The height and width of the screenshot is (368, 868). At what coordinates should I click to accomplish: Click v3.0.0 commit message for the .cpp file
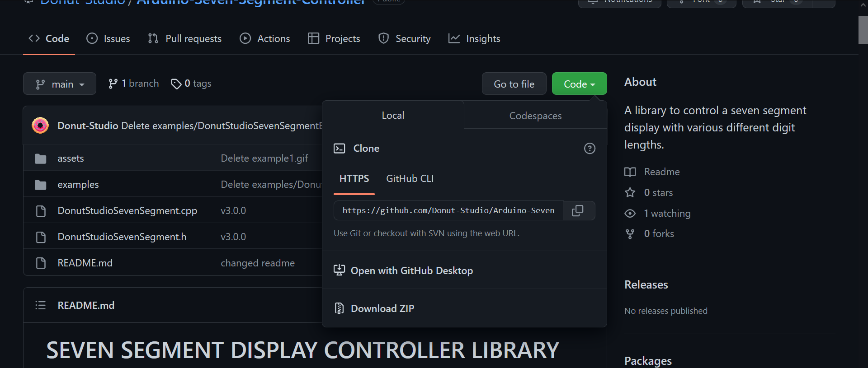tap(233, 211)
